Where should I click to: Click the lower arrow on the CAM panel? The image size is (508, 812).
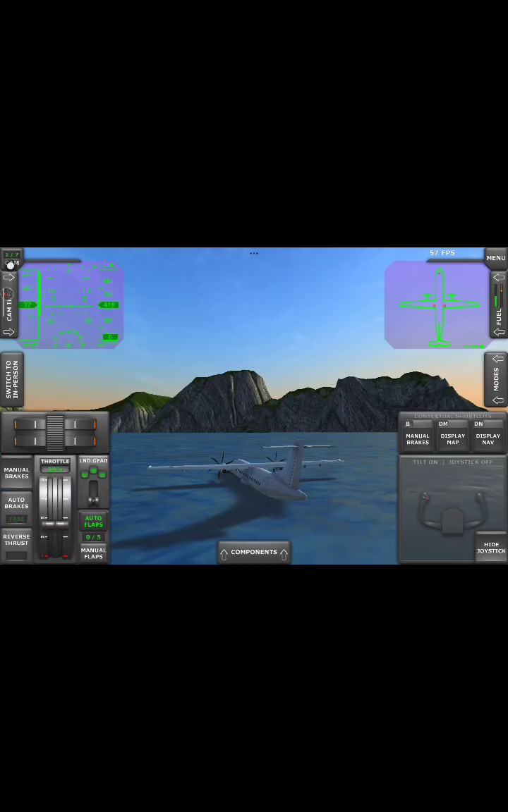[x=9, y=332]
